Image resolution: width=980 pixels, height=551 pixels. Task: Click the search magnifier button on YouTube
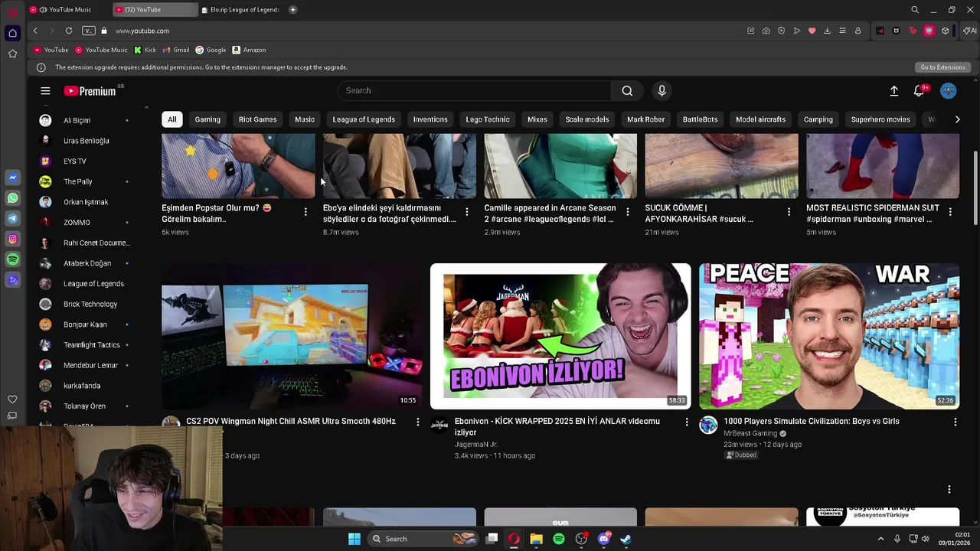point(627,90)
